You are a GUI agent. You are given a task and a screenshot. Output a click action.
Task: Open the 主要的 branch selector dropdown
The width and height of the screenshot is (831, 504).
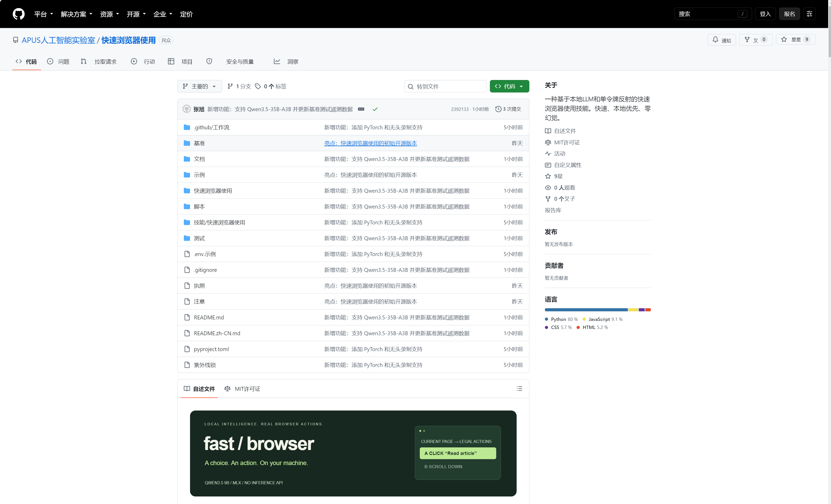click(x=200, y=86)
